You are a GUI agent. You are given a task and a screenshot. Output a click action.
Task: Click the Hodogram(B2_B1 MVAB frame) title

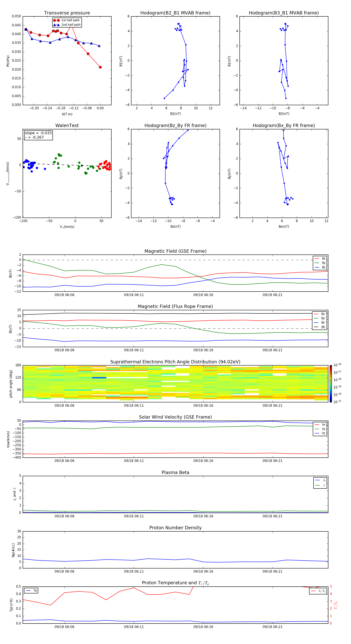[x=175, y=13]
